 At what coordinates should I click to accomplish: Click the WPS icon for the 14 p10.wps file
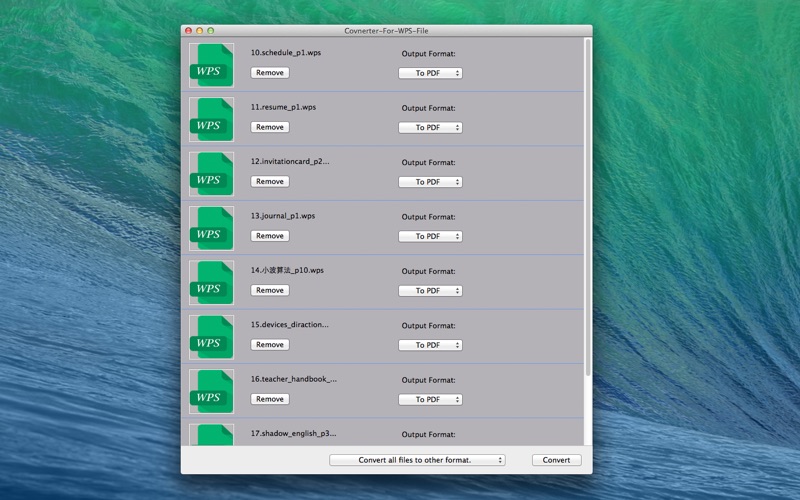tap(212, 283)
